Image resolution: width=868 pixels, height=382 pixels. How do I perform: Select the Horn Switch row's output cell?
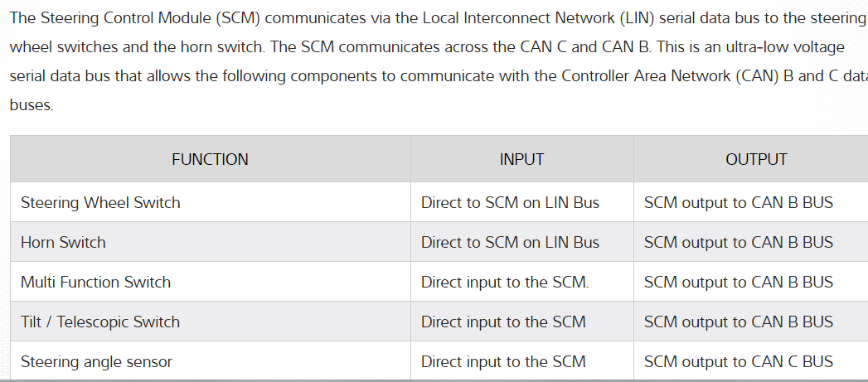click(x=739, y=242)
